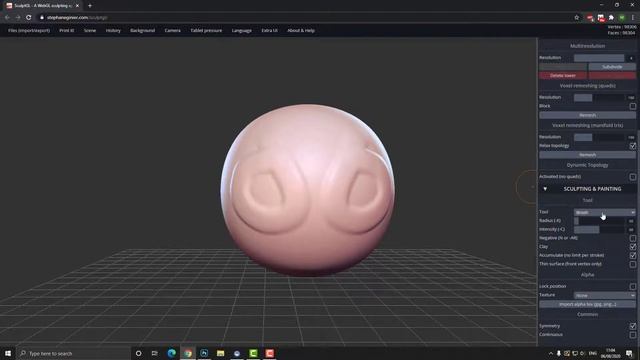
Task: Toggle the Thin surface checkbox
Action: pos(632,264)
